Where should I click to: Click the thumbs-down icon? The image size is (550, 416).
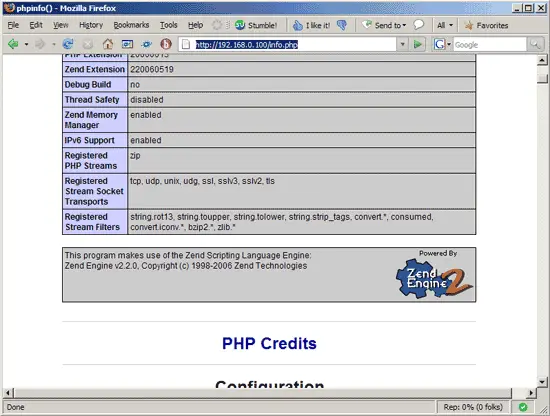tap(342, 25)
